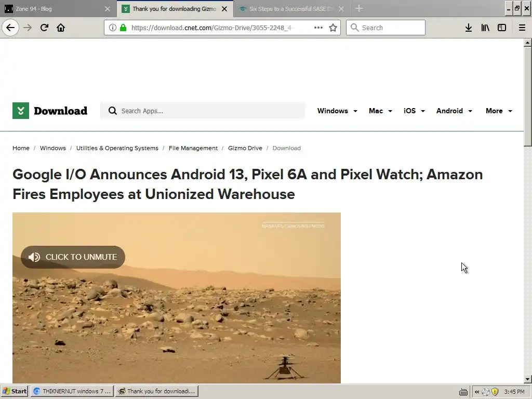Click the taskbar clock 3:45 PM
The height and width of the screenshot is (399, 532).
(514, 392)
